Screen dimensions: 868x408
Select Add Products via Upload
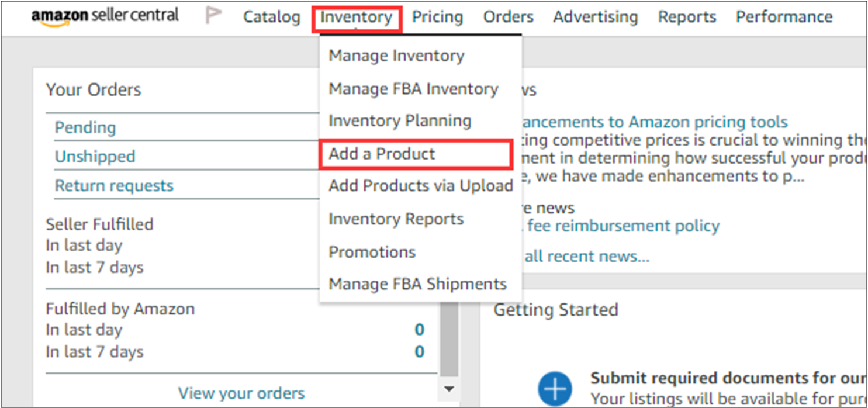click(x=420, y=186)
